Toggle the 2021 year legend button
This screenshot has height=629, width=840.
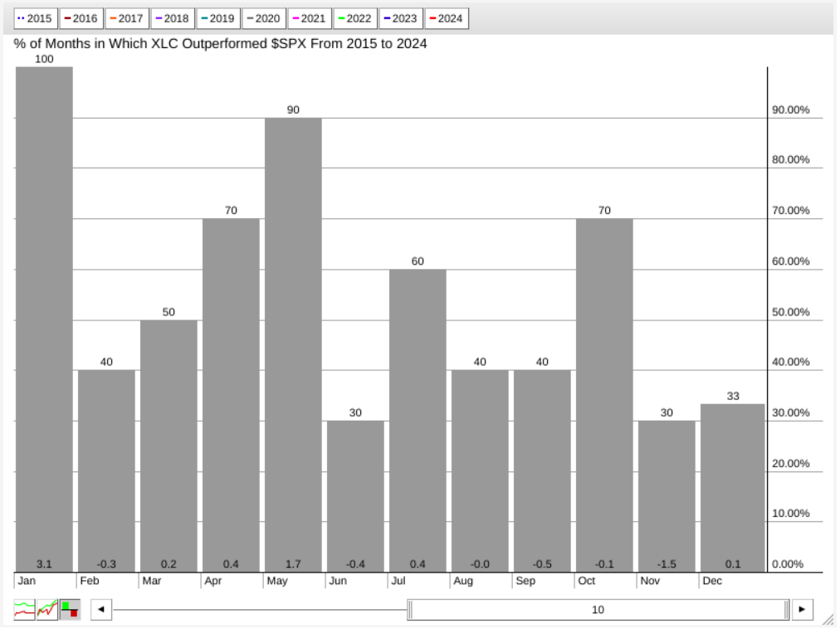[310, 19]
